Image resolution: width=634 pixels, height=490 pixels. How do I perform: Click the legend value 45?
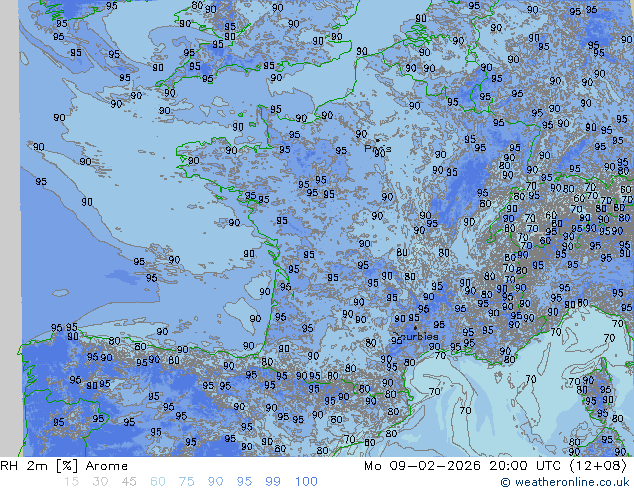[x=129, y=482]
